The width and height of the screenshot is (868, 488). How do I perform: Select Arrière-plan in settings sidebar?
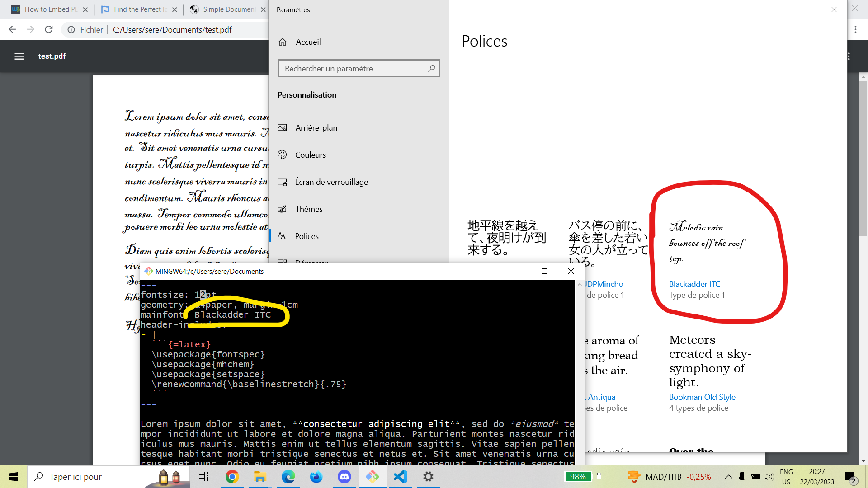tap(316, 128)
